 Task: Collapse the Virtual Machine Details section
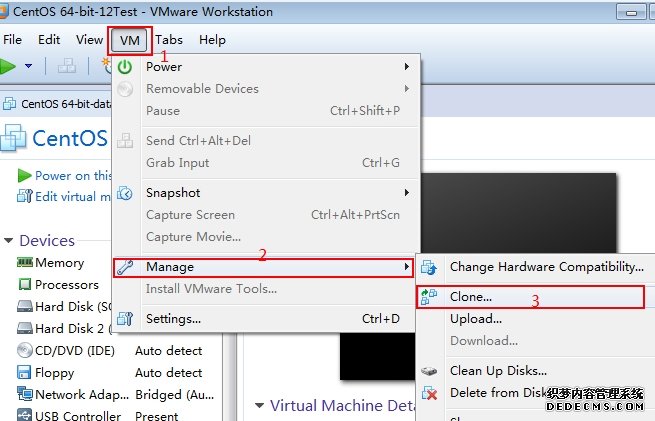260,406
